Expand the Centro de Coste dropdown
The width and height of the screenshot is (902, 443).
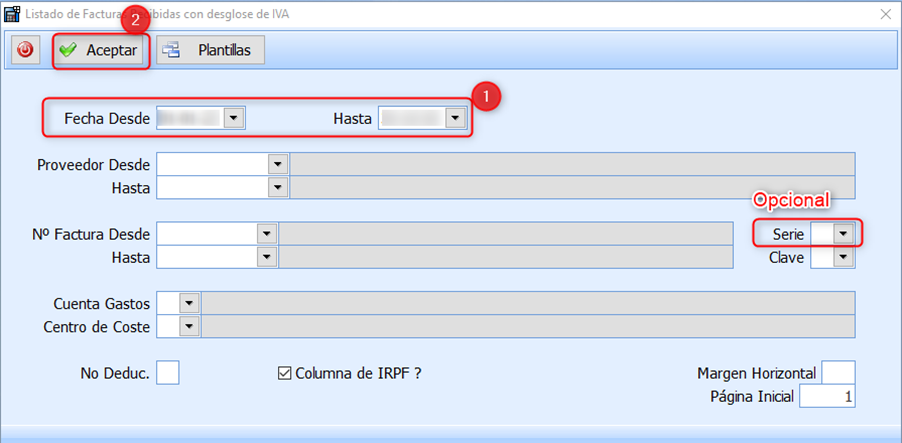pos(189,326)
